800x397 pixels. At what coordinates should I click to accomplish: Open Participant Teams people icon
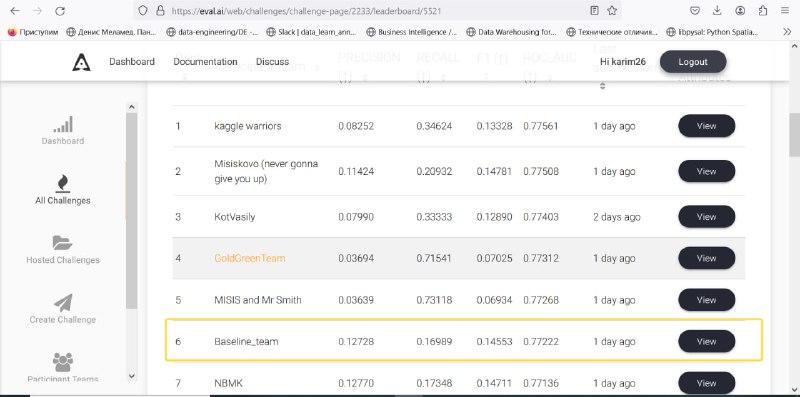click(x=63, y=362)
